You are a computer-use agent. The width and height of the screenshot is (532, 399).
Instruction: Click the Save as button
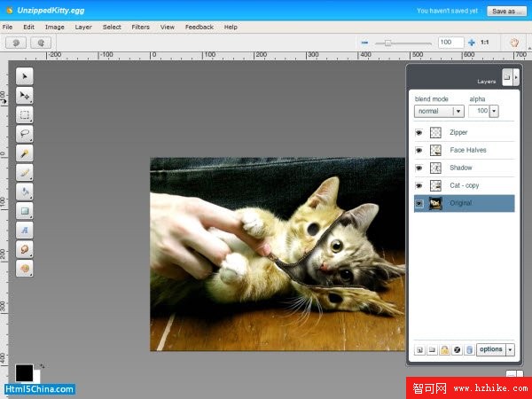507,12
